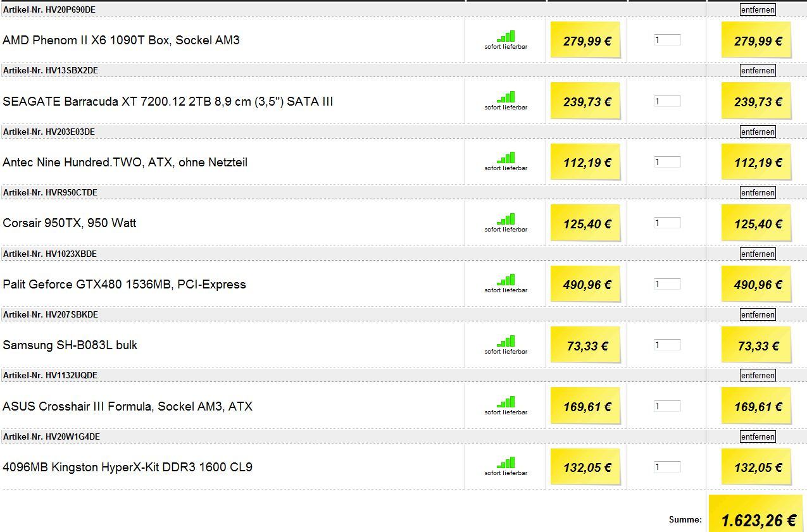
Task: Click the 1.623,26 € total sum tag
Action: pos(758,519)
